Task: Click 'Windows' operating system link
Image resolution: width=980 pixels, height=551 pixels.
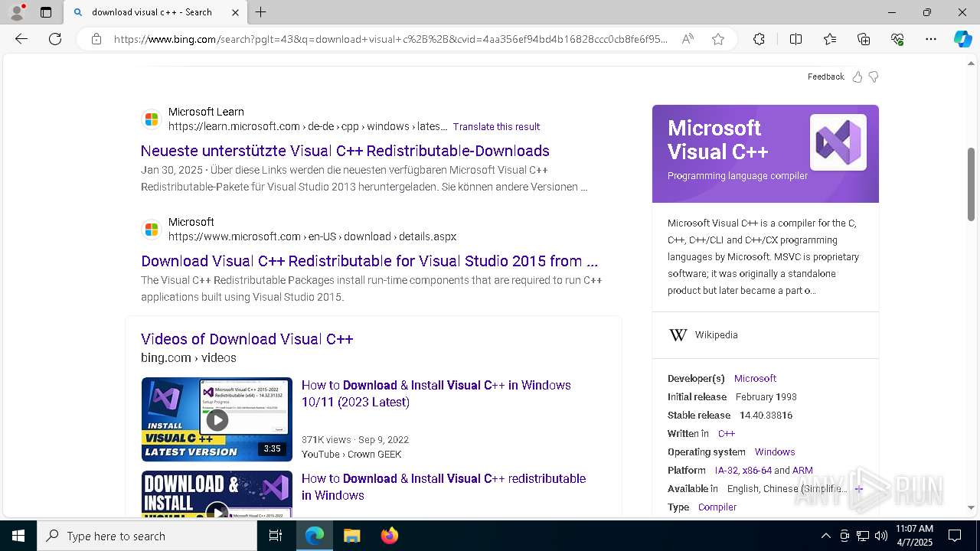Action: [775, 452]
